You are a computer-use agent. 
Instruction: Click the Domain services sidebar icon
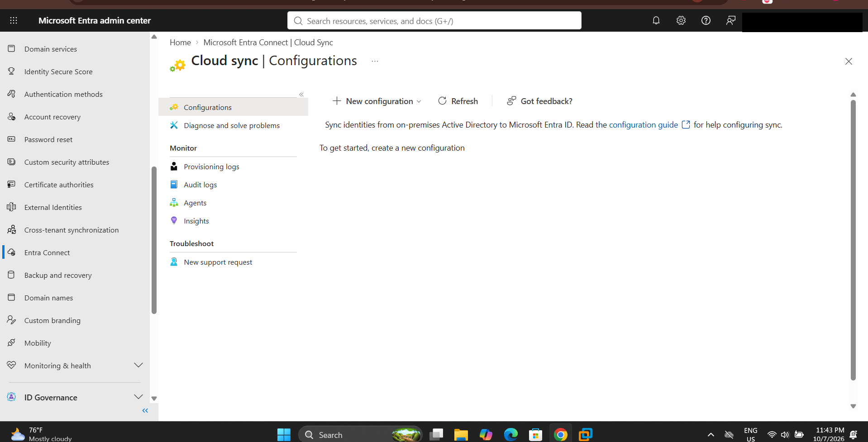coord(12,48)
